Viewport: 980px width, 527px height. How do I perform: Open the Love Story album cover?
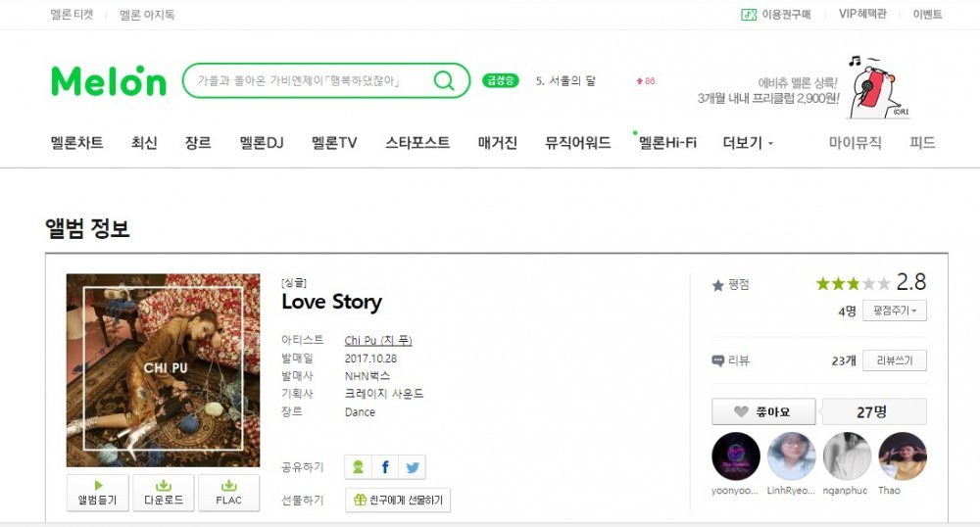tap(163, 370)
